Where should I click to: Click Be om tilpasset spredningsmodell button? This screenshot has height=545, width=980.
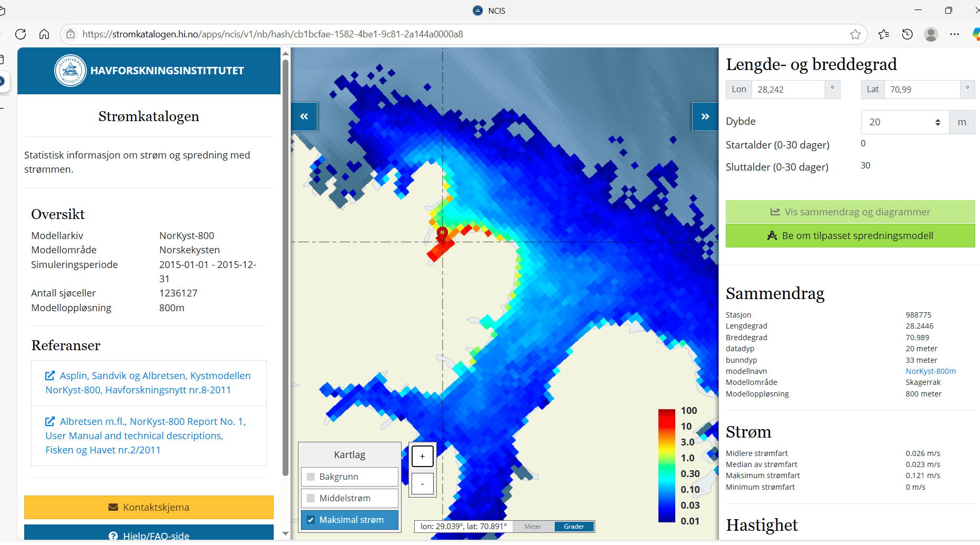[x=850, y=236]
